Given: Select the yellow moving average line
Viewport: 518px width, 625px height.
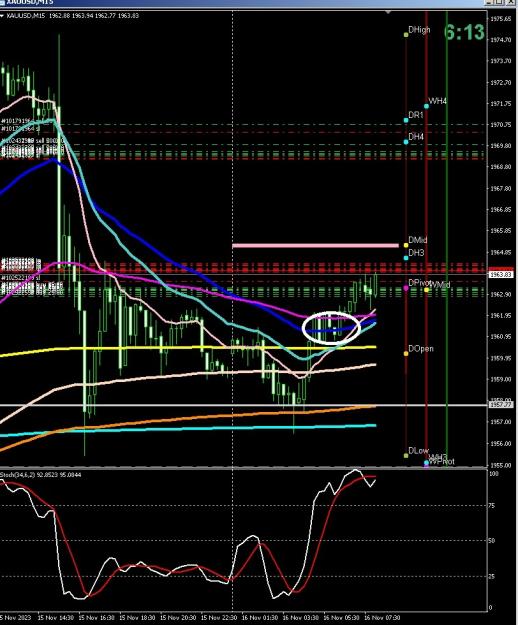Looking at the screenshot, I should (187, 348).
